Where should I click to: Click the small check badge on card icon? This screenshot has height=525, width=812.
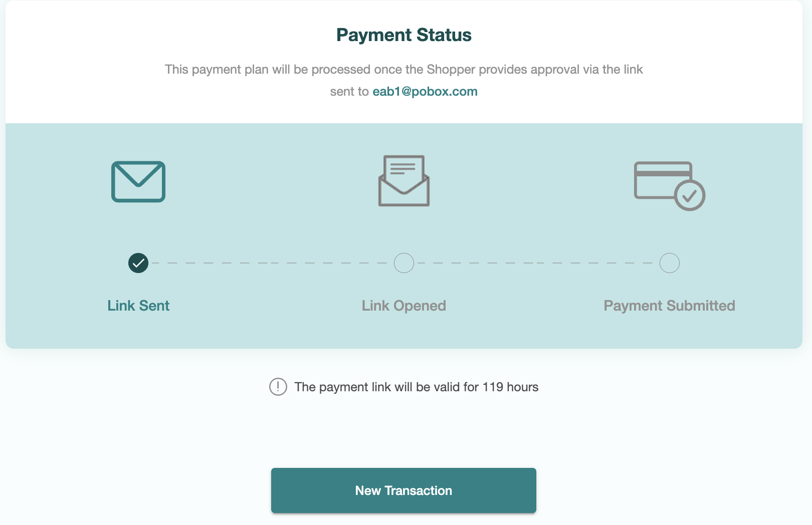690,195
